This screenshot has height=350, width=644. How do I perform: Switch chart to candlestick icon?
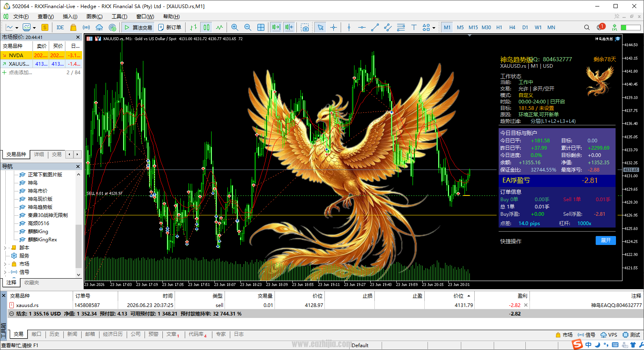point(206,28)
